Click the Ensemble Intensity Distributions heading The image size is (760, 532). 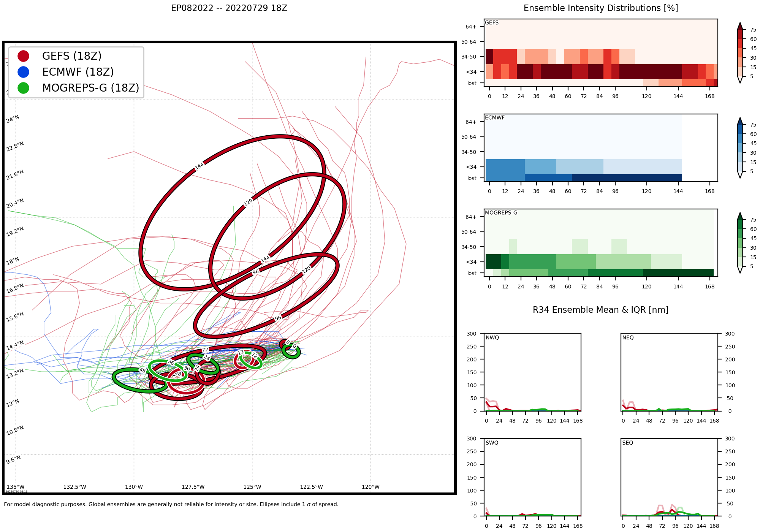pyautogui.click(x=600, y=8)
